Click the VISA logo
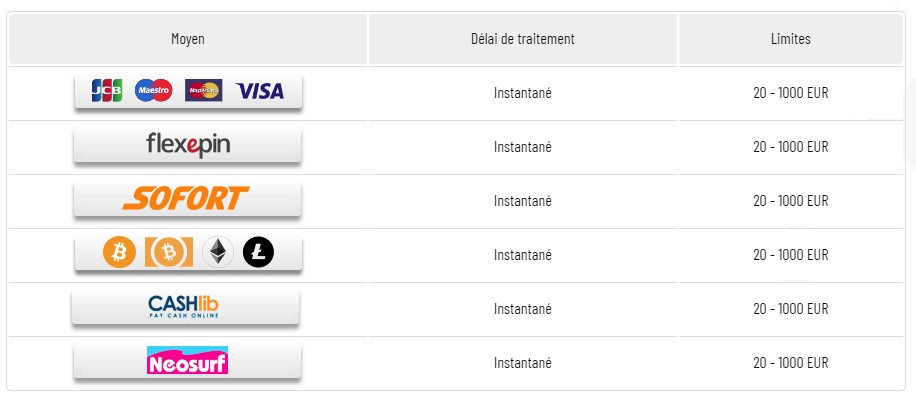Viewport: 916px width, 406px height. pyautogui.click(x=260, y=91)
